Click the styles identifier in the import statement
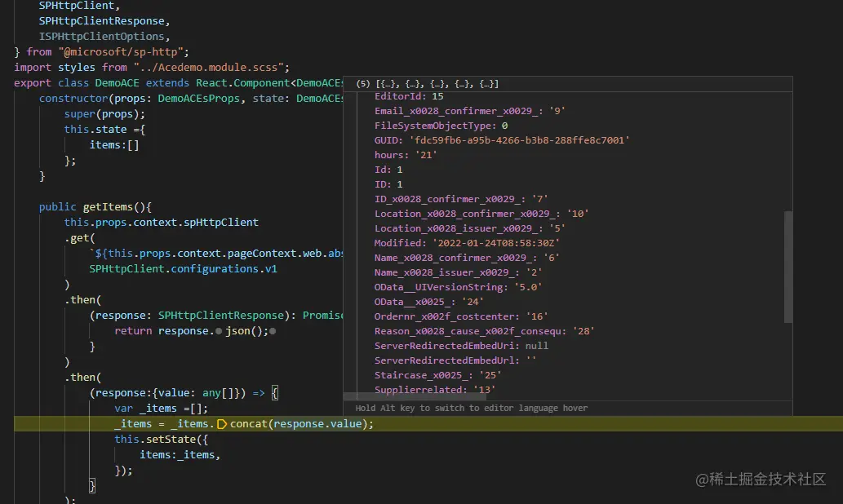Viewport: 843px width, 504px height. point(77,67)
